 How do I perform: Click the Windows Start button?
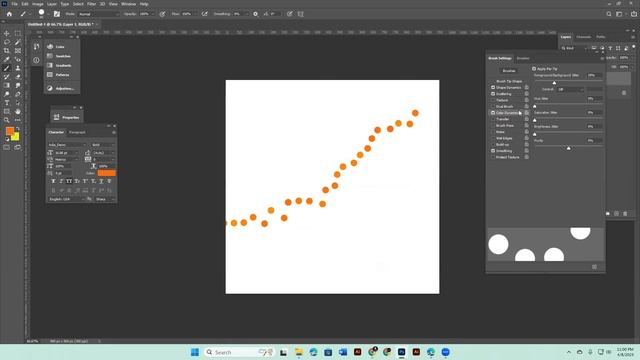pyautogui.click(x=195, y=352)
